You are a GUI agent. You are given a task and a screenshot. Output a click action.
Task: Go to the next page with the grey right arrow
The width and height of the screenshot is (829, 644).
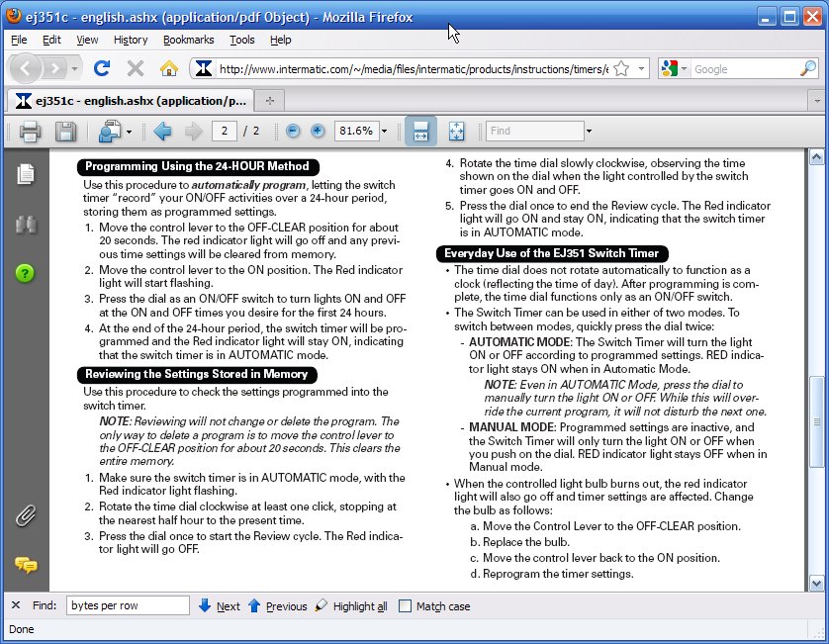(194, 132)
